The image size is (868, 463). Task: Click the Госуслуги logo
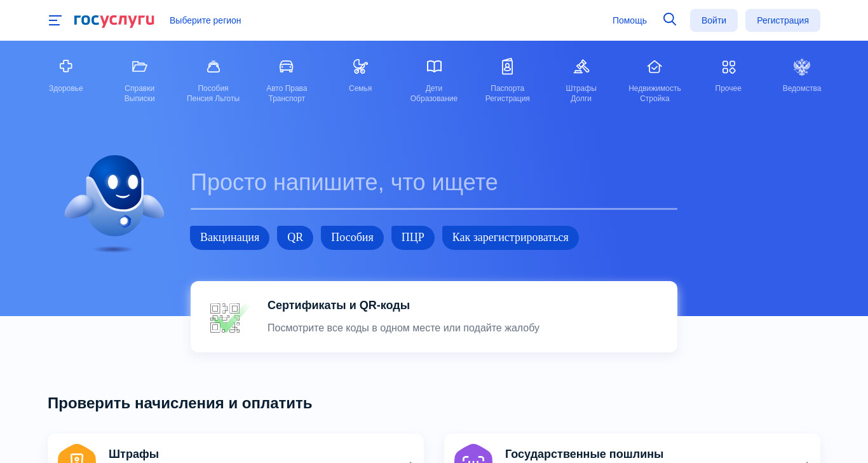tap(114, 20)
